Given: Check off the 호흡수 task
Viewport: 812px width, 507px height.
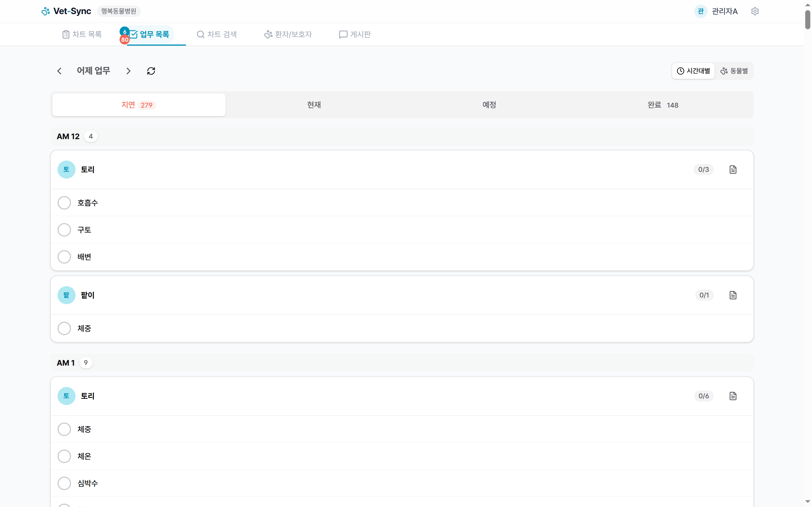Looking at the screenshot, I should [64, 203].
